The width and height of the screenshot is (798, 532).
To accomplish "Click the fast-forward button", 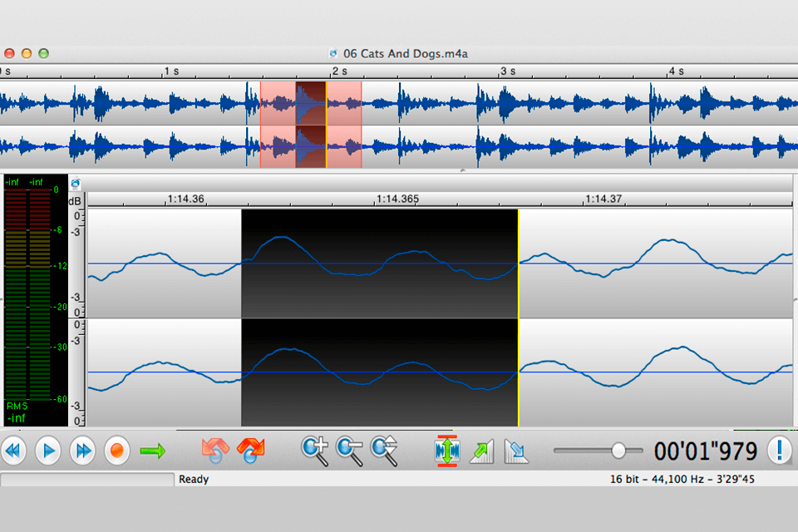I will pos(83,451).
